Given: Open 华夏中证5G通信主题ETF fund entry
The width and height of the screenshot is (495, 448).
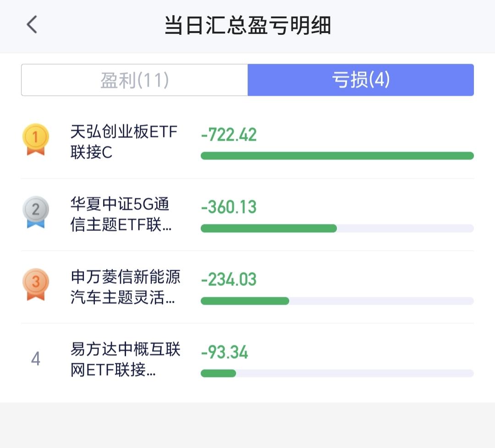Looking at the screenshot, I should [x=121, y=214].
